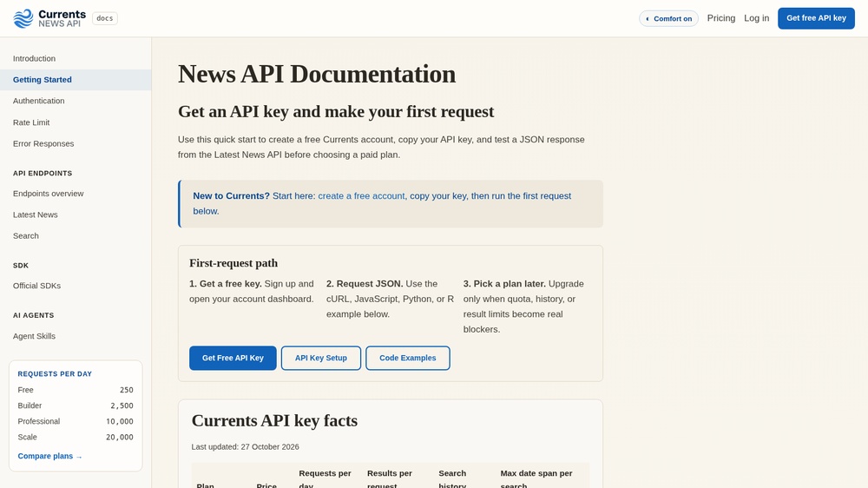Click the 3. Pick a plan later step
Image resolution: width=868 pixels, height=488 pixels.
tap(523, 307)
